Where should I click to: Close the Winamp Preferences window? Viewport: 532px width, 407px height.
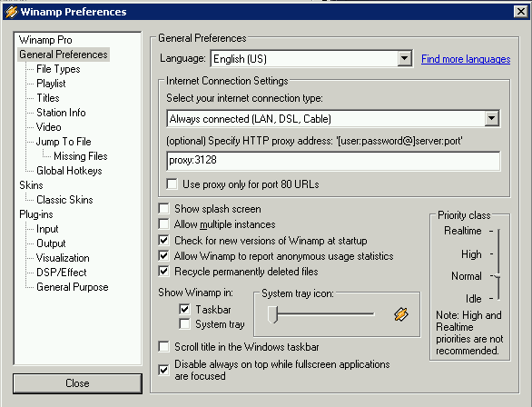click(520, 12)
